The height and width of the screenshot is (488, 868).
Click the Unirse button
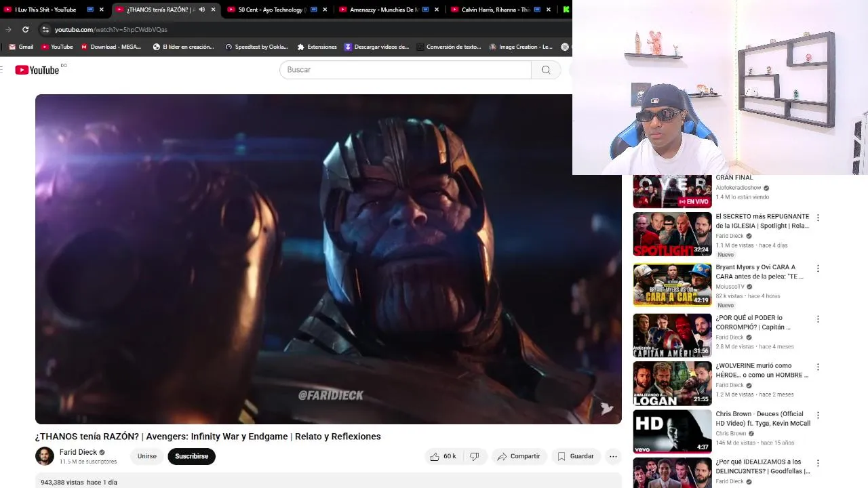pos(147,456)
